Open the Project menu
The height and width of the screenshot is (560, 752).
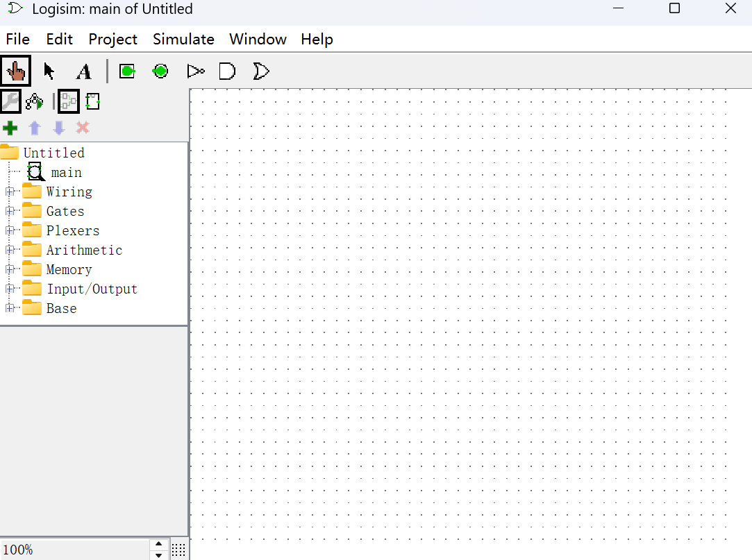pos(112,40)
